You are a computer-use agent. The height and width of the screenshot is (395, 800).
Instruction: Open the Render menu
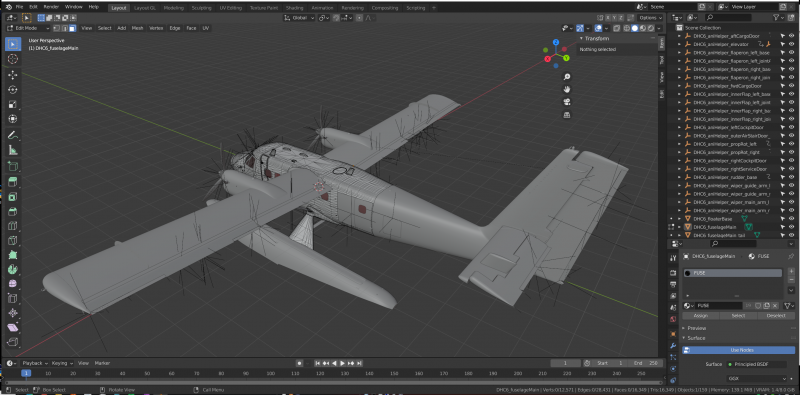click(x=51, y=7)
